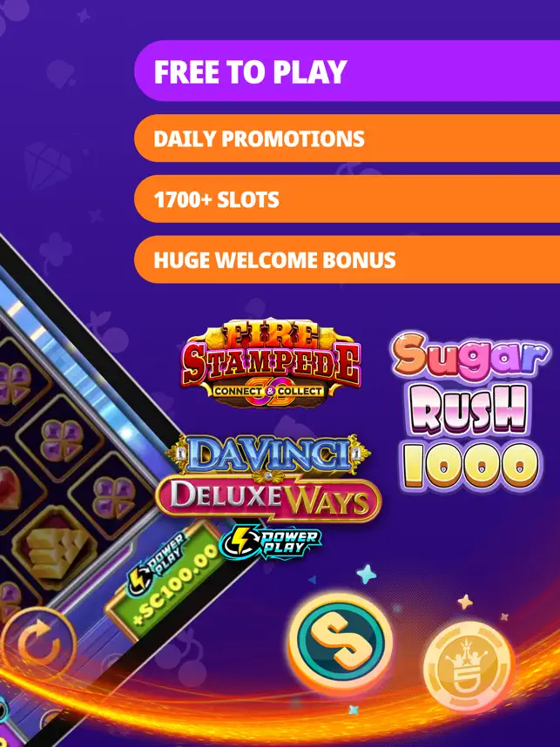Click the faint diamond background icon
560x747 pixels.
click(47, 165)
